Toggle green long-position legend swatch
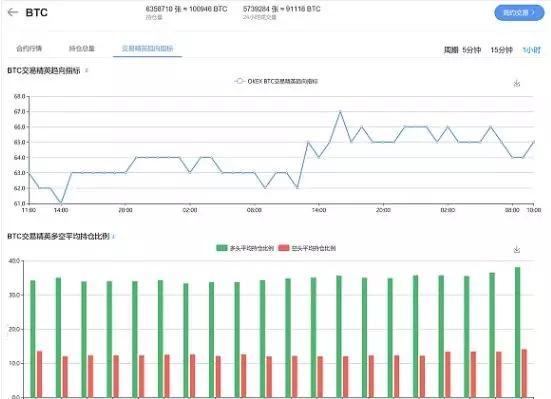Viewport: 551px width, 399px height. pos(222,248)
